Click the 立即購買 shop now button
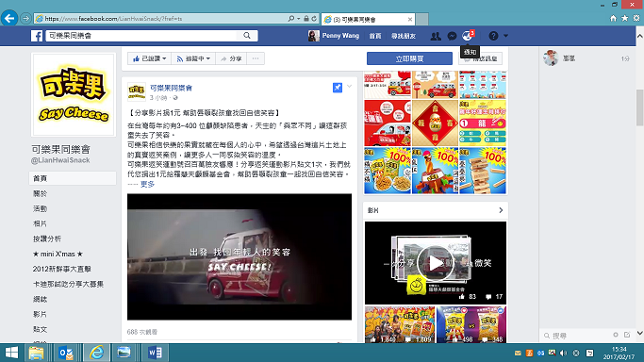Screen dimensions: 644x362 click(409, 58)
